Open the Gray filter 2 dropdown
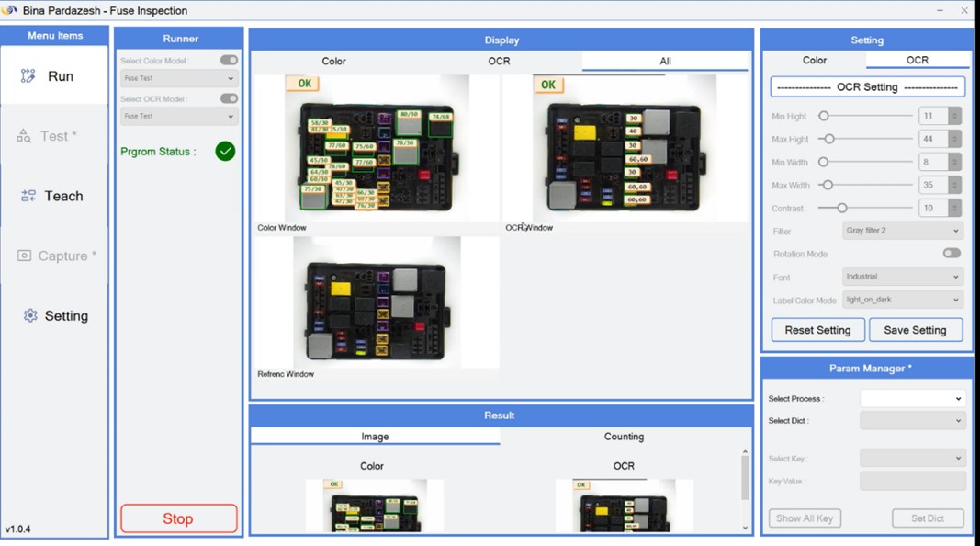980x546 pixels. pos(902,231)
